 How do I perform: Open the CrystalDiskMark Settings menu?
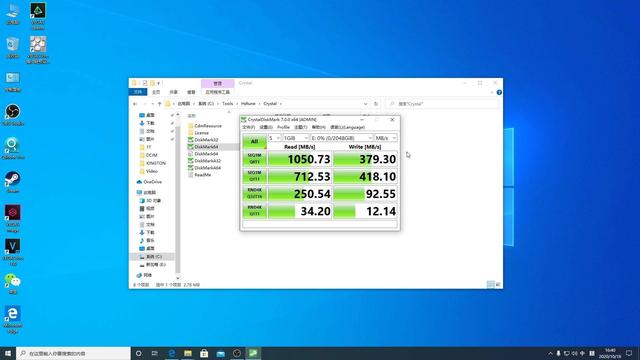266,127
